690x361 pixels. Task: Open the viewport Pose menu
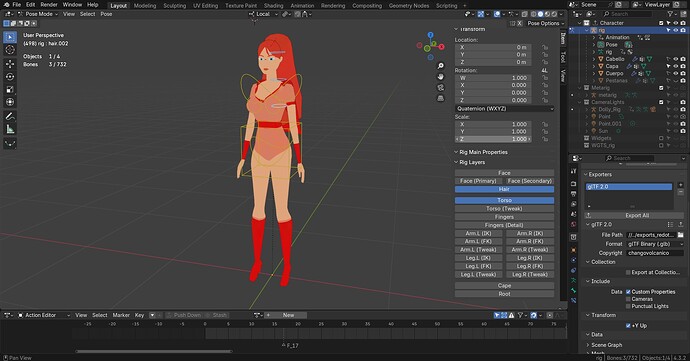click(x=106, y=14)
